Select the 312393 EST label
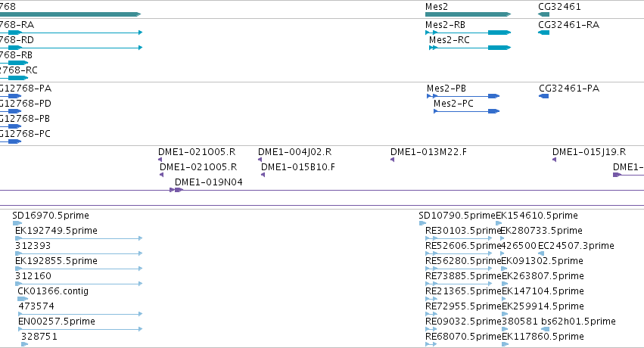644x348 pixels. point(33,246)
